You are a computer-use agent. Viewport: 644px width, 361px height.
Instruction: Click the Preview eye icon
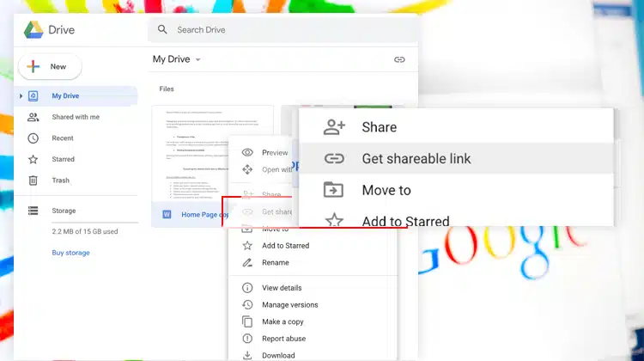pyautogui.click(x=247, y=152)
